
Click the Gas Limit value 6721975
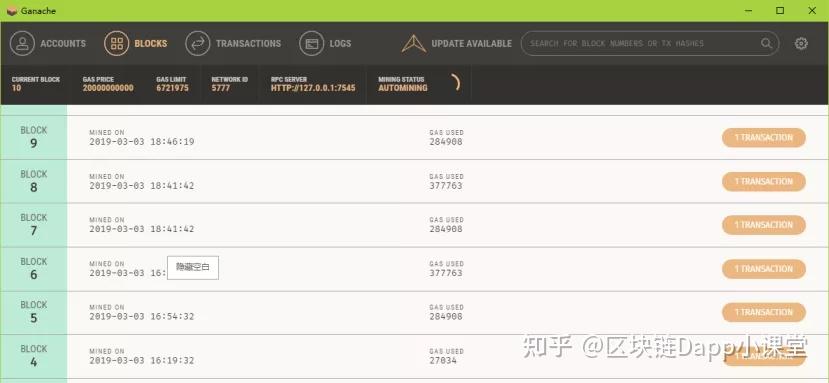[x=172, y=88]
